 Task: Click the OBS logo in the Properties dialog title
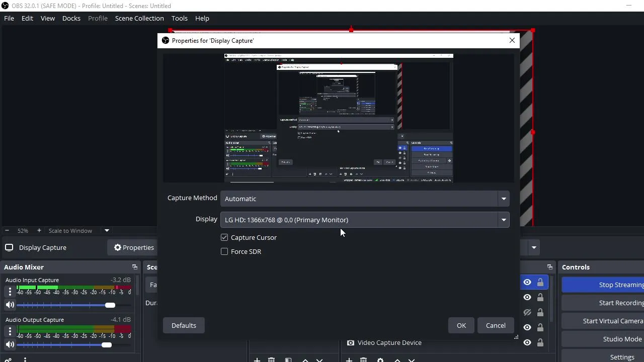click(166, 40)
